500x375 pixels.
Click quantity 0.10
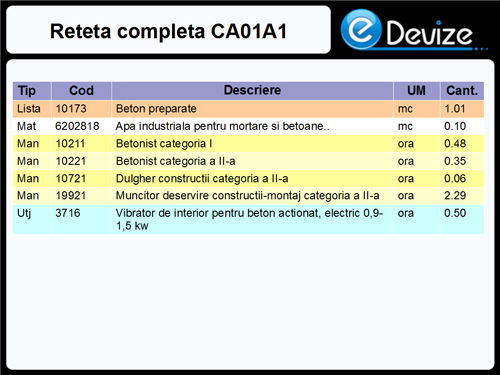455,126
